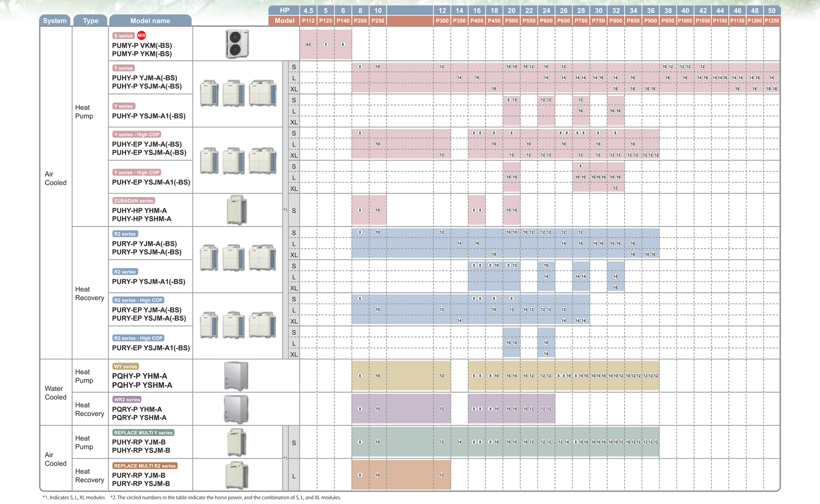Select the 4.5 HP column header
The width and height of the screenshot is (820, 504).
tap(308, 10)
